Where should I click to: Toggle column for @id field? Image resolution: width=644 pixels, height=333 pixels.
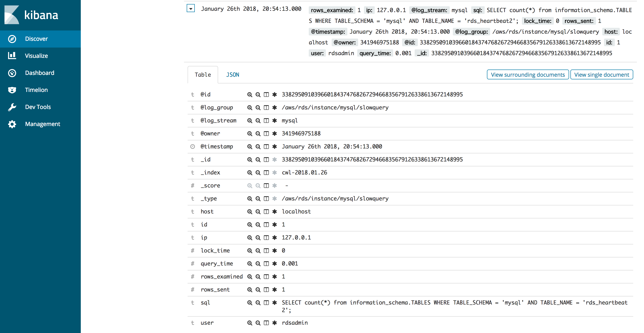pyautogui.click(x=266, y=94)
